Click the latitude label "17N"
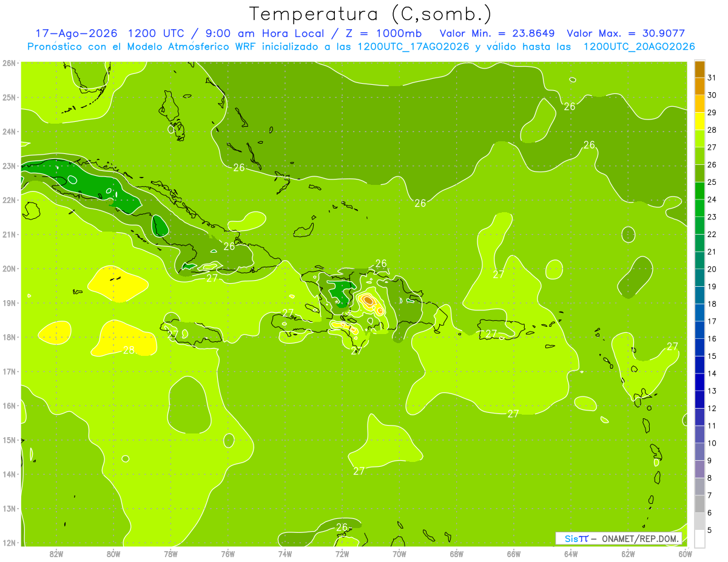The image size is (728, 562). (9, 372)
